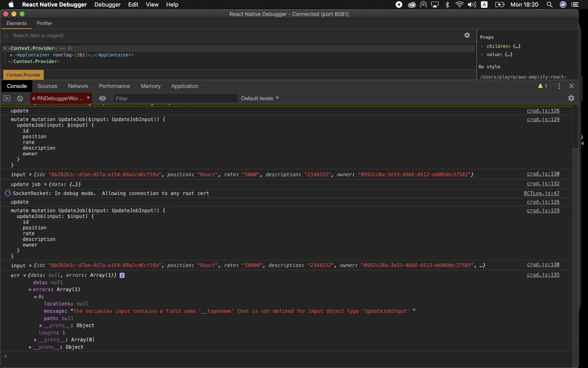Image resolution: width=588 pixels, height=368 pixels.
Task: Click the arch-shaped menu bar icon
Action: pyautogui.click(x=423, y=5)
